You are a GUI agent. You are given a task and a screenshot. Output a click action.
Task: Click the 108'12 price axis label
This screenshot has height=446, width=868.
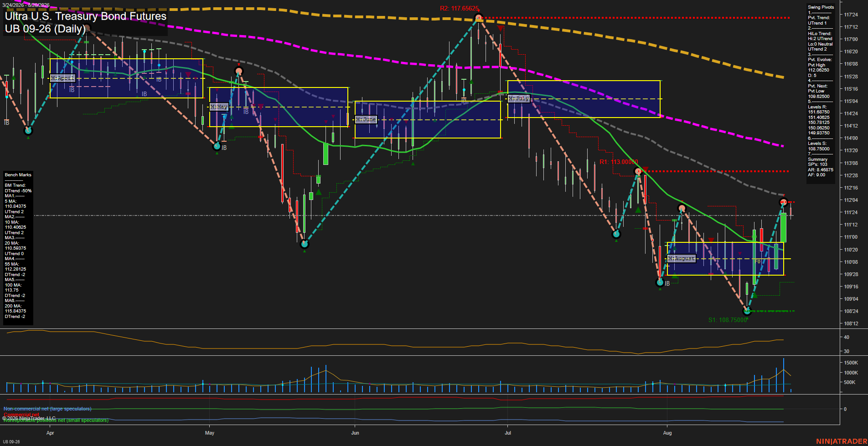[x=851, y=324]
